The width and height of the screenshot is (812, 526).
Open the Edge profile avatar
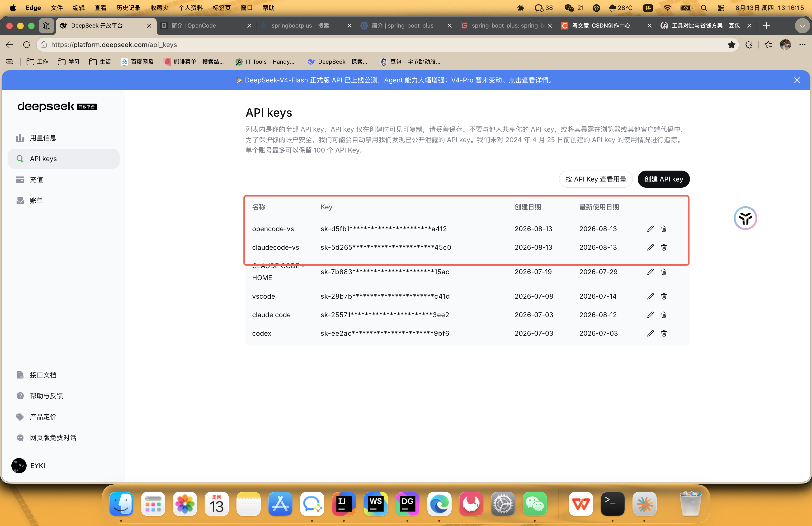pos(785,45)
